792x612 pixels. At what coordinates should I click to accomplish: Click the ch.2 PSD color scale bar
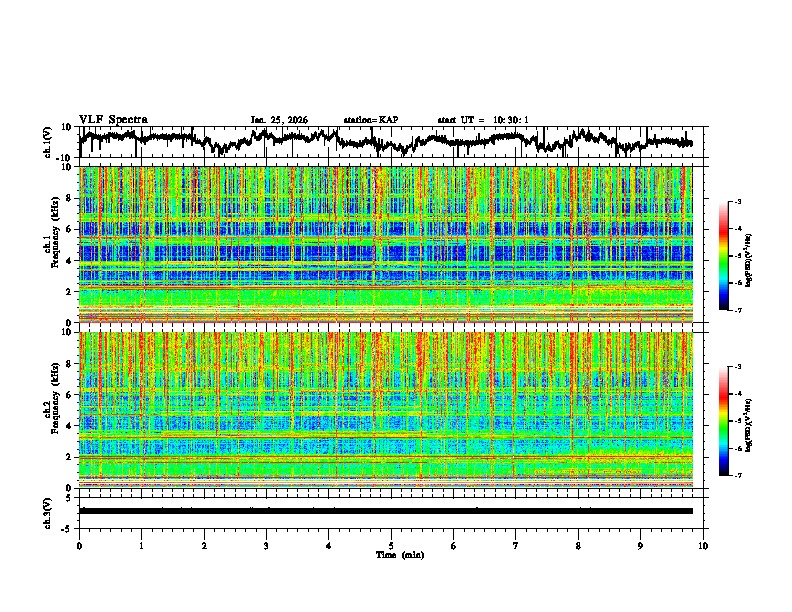click(x=723, y=421)
